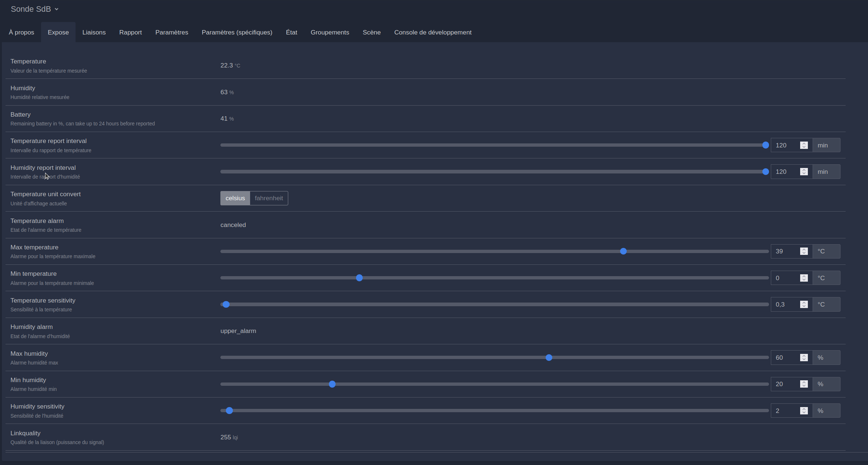
Task: Open the État tab
Action: (x=291, y=32)
